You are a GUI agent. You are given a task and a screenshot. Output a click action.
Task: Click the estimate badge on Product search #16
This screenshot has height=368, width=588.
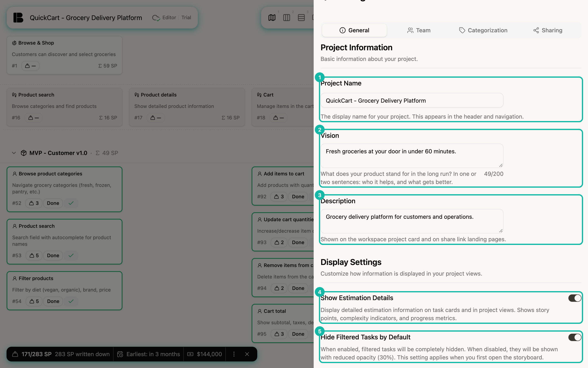coord(33,118)
